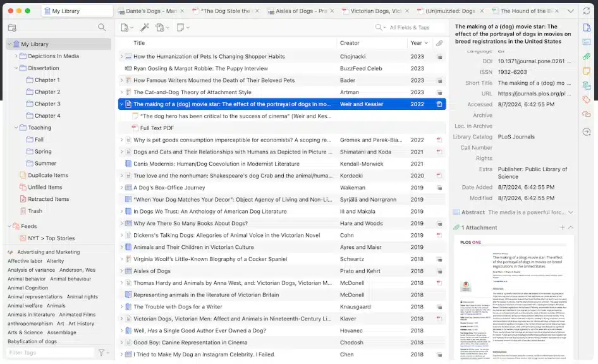
Task: Open Libraries and Collections side pane icon
Action: point(587,85)
